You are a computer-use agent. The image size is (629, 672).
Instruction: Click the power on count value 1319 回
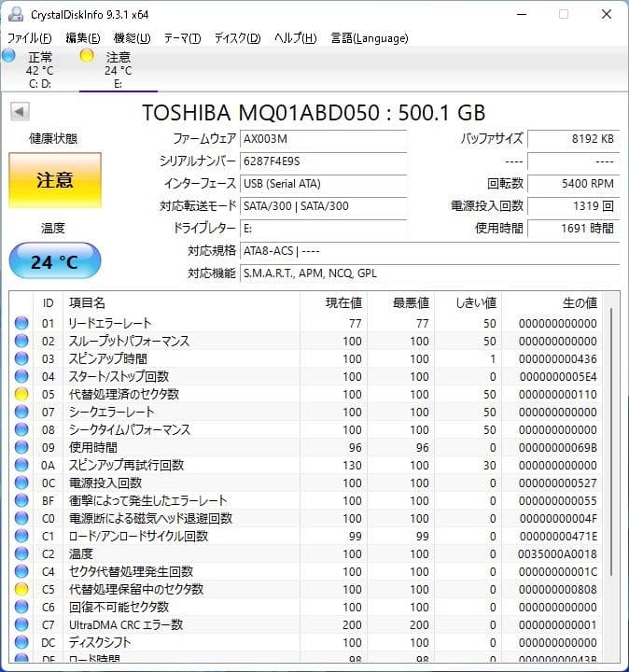573,206
